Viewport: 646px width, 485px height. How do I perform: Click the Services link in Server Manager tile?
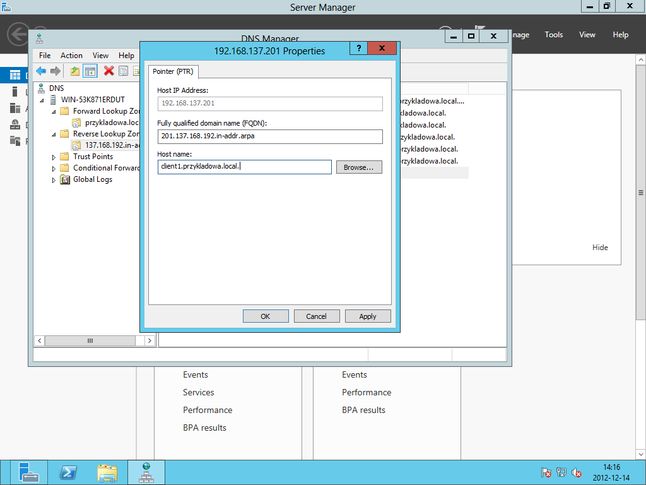199,392
